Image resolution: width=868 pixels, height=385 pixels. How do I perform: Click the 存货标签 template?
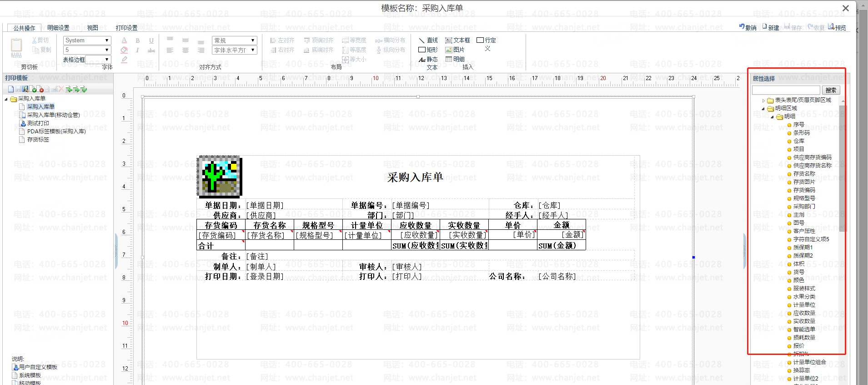point(38,140)
